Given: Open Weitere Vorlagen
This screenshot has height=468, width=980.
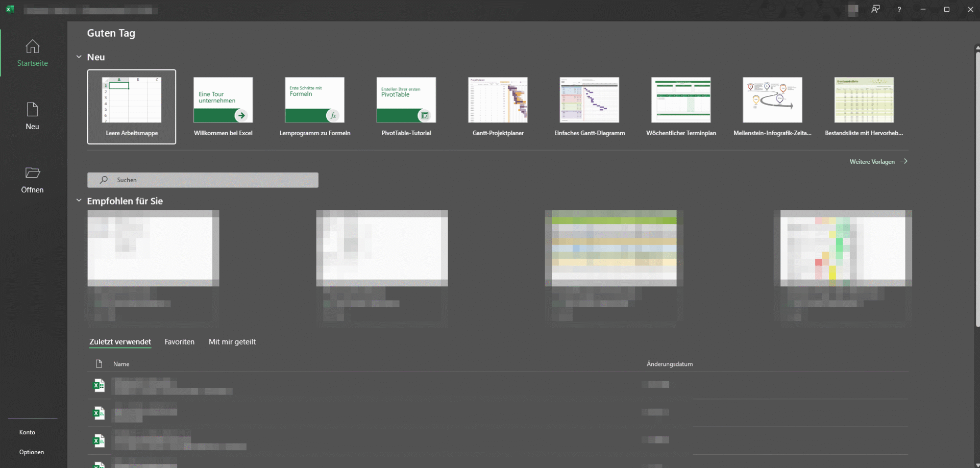Looking at the screenshot, I should (x=872, y=161).
